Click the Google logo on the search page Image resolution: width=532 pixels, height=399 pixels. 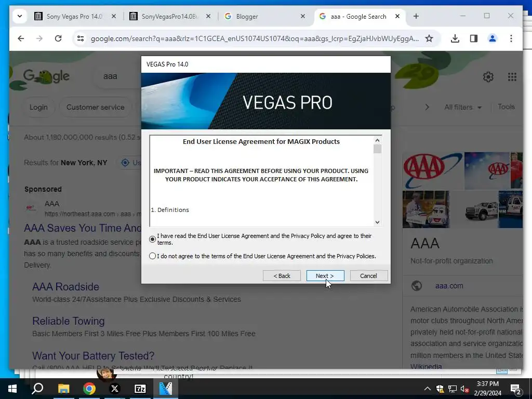click(x=46, y=77)
